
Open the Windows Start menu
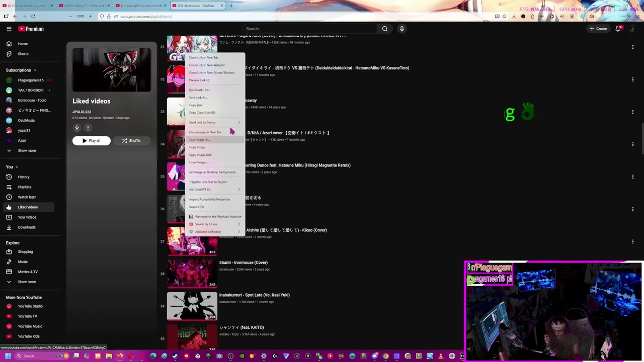pos(8,356)
